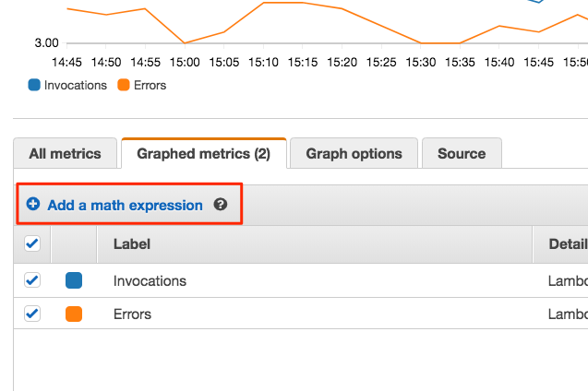
Task: Click the plus icon beside Add a math expression
Action: [x=33, y=205]
